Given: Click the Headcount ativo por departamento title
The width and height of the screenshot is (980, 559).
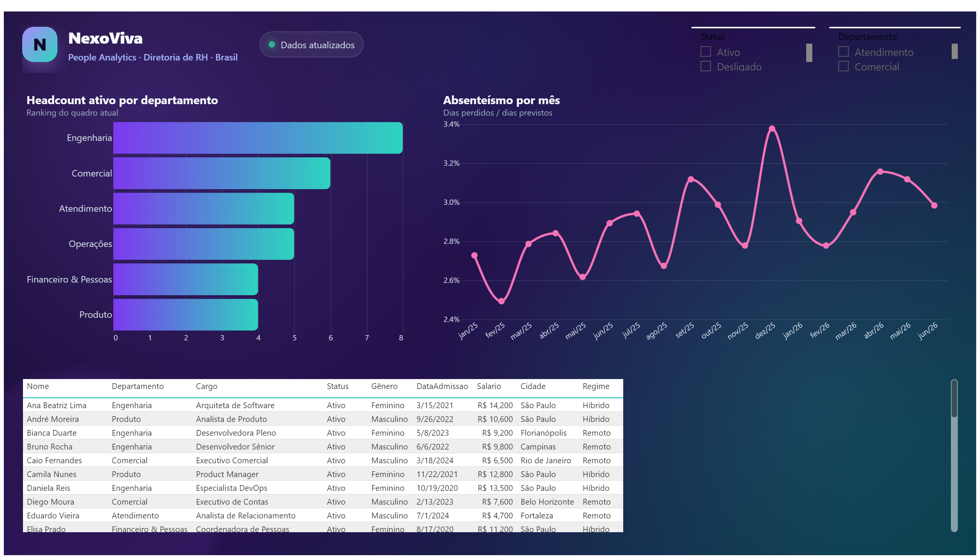Looking at the screenshot, I should click(x=122, y=100).
